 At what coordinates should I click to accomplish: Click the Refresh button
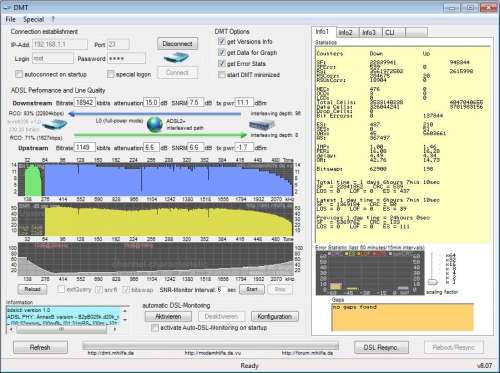pyautogui.click(x=40, y=347)
